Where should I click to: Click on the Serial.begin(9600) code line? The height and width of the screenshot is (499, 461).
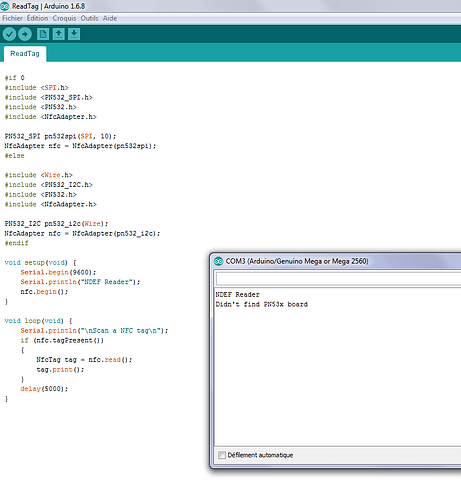[58, 272]
